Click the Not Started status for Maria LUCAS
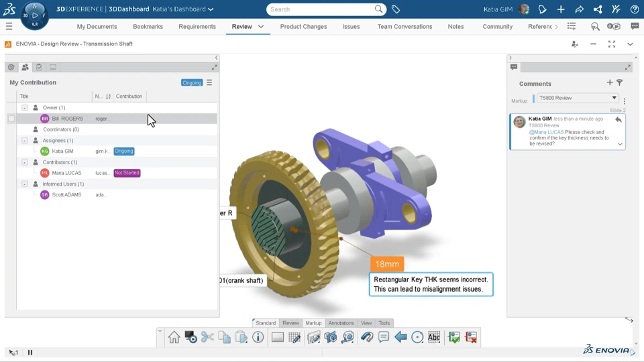The image size is (644, 362). pyautogui.click(x=127, y=173)
